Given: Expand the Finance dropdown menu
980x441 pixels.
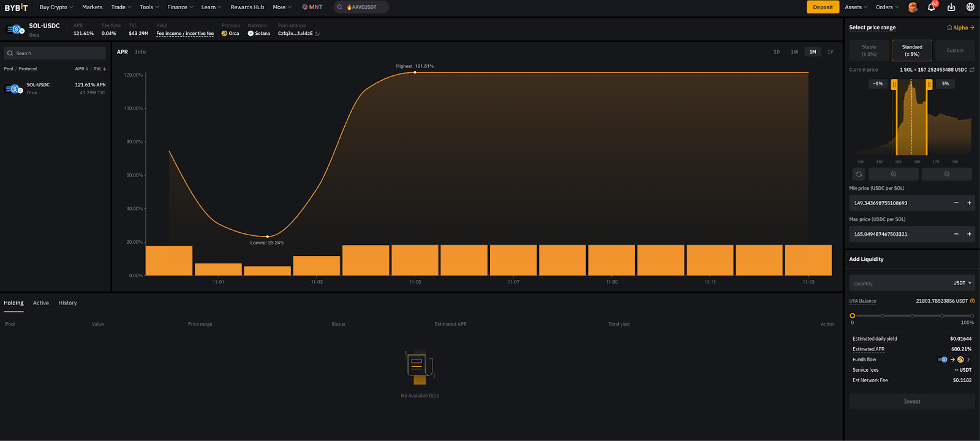Looking at the screenshot, I should (180, 7).
